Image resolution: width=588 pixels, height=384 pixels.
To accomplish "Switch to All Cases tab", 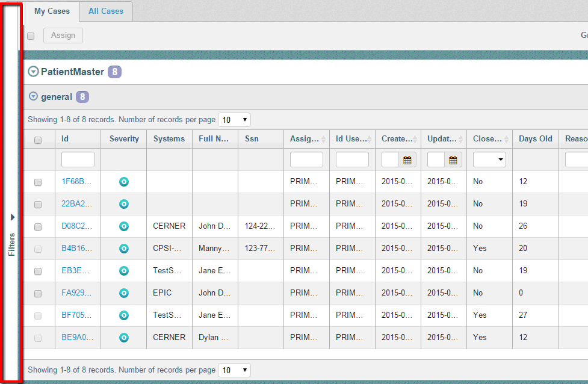I will (x=106, y=11).
